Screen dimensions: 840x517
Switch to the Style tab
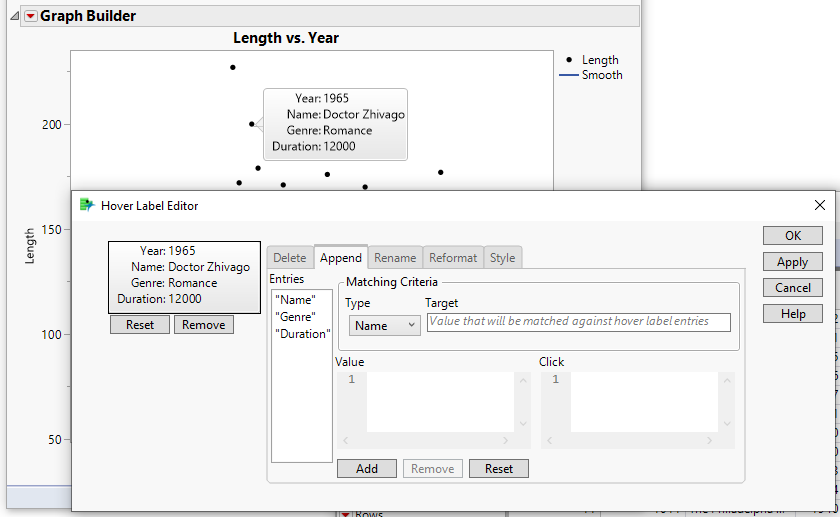[x=502, y=258]
